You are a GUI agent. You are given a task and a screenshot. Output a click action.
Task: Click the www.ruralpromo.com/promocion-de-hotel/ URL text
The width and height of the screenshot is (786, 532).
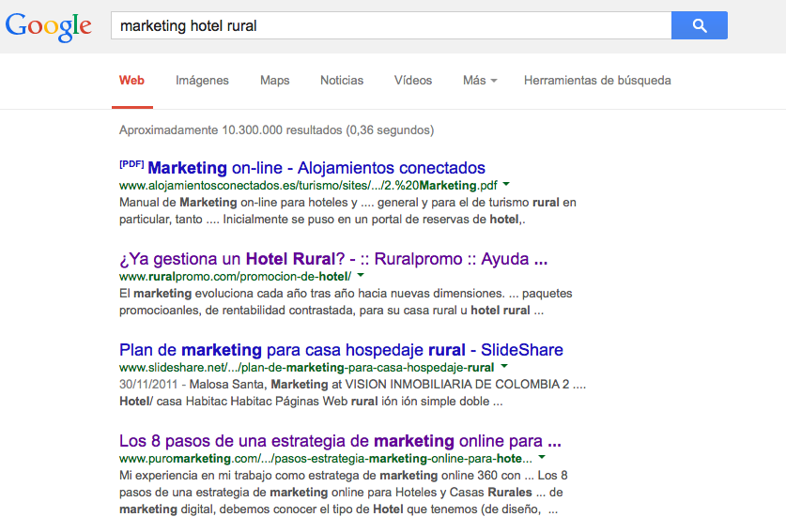pos(235,277)
